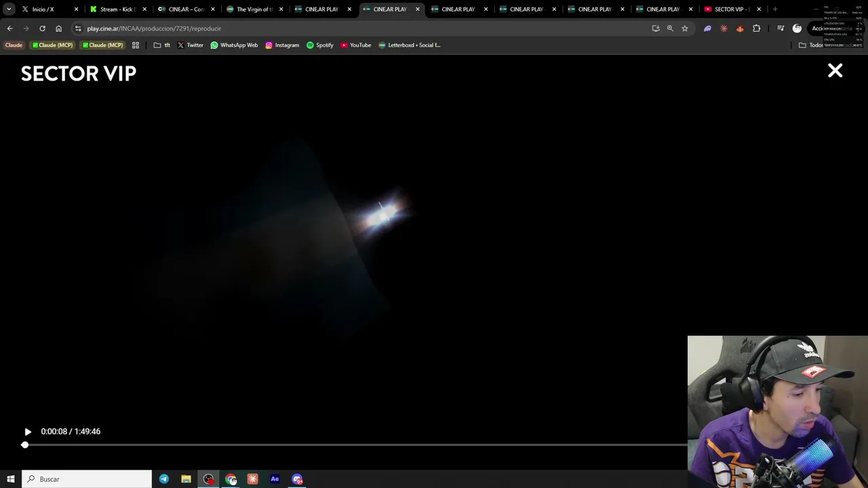Click the purple extension icon in toolbar
Screen dimensions: 868x488
707,28
